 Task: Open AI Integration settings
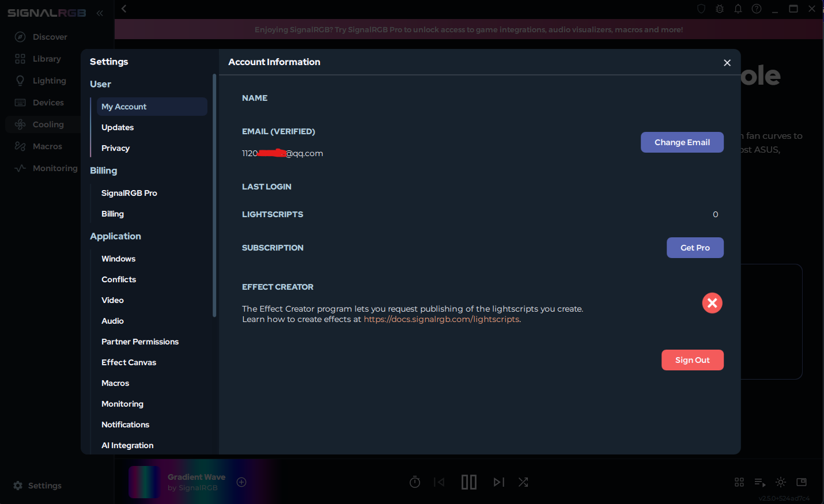(x=127, y=445)
